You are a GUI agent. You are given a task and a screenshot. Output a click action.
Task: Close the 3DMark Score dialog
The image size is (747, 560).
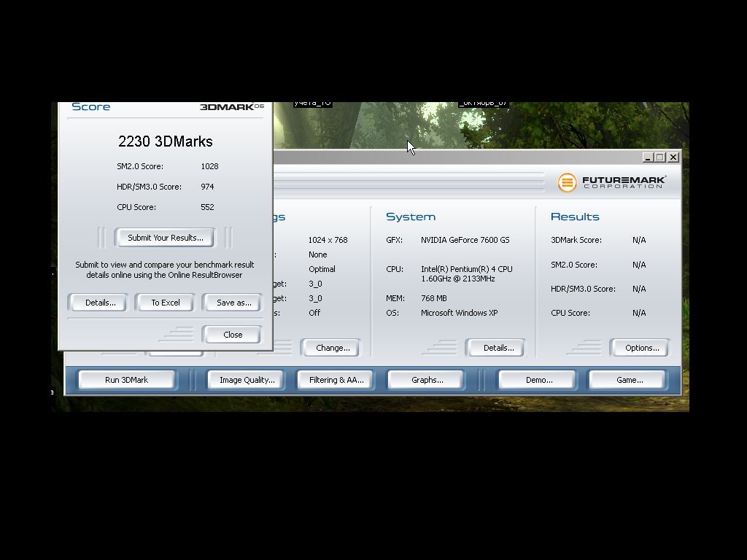[232, 335]
